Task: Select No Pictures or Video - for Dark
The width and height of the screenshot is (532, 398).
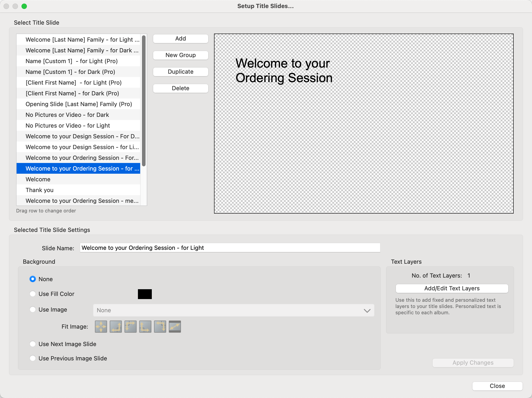Action: (67, 115)
